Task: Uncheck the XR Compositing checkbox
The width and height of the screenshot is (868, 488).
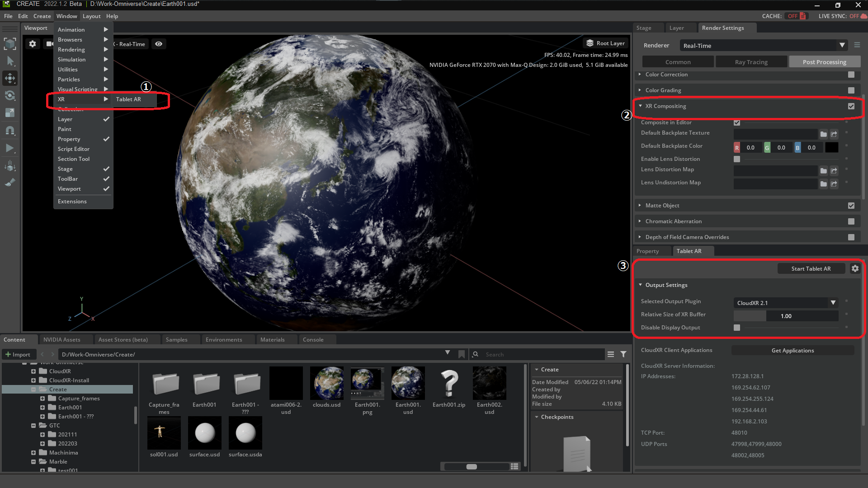Action: point(851,106)
